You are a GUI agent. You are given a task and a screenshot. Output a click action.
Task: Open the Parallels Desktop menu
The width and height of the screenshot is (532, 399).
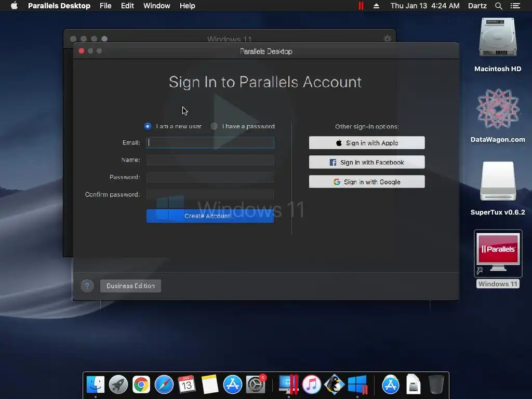[x=59, y=6]
